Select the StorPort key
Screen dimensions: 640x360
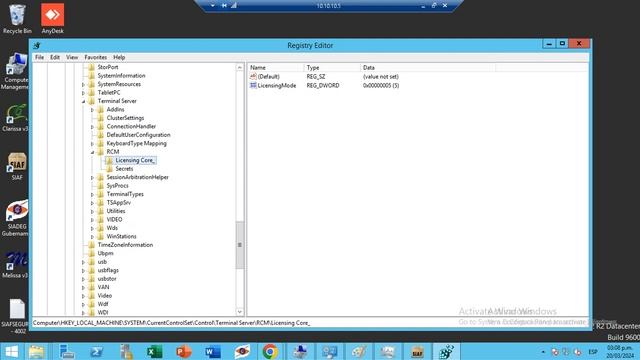(x=108, y=67)
